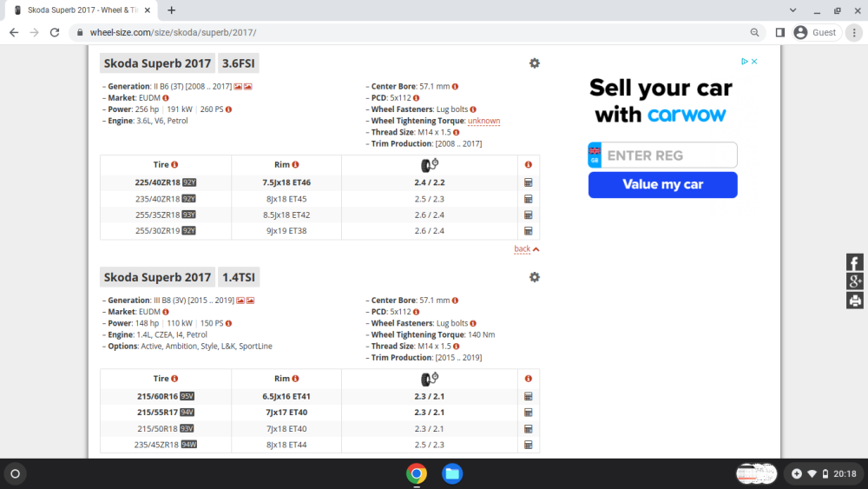Open a new browser tab

pyautogui.click(x=172, y=10)
